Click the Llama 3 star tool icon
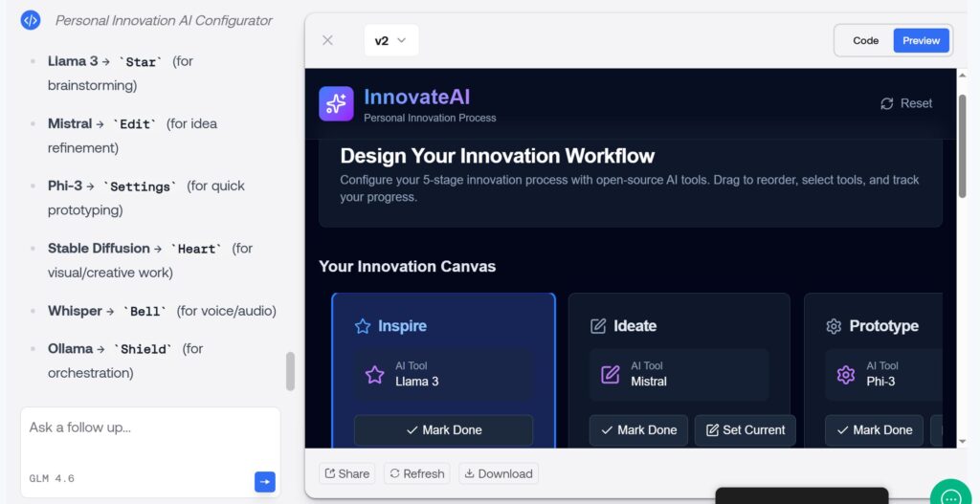Screen dimensions: 980x504 pyautogui.click(x=374, y=374)
